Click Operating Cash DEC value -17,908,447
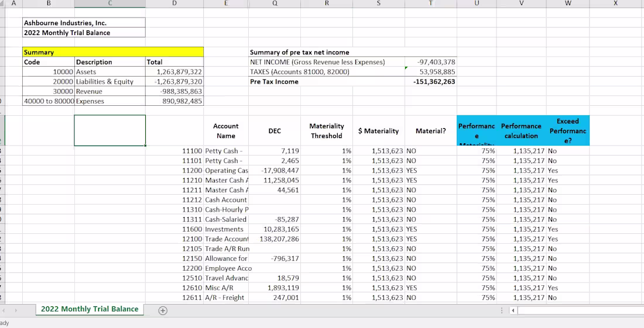644x328 pixels. tap(275, 171)
